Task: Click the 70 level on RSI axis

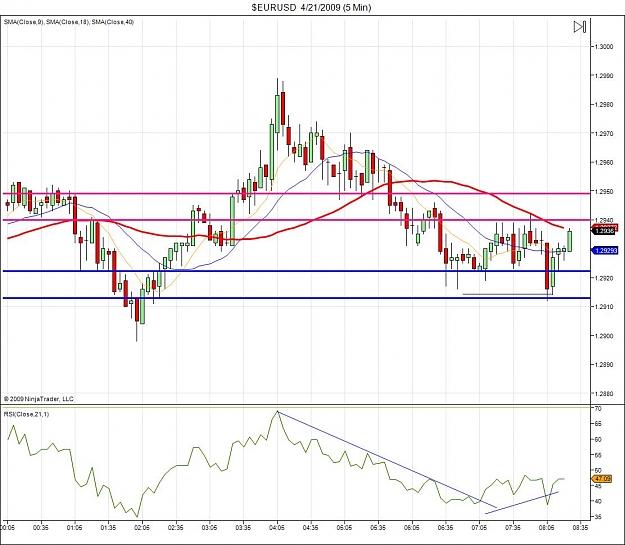Action: click(x=598, y=409)
